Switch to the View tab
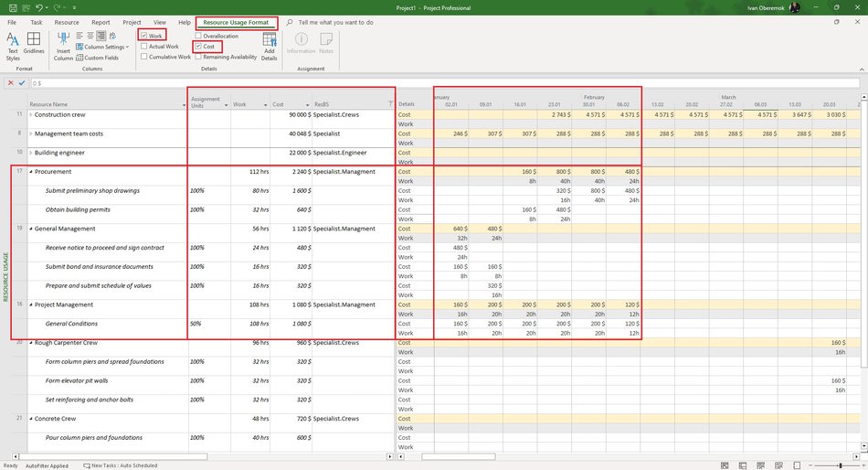Screen dimensions: 868x470 160,23
